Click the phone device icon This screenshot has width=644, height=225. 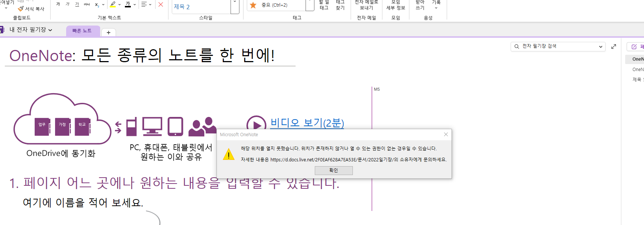[x=132, y=127]
